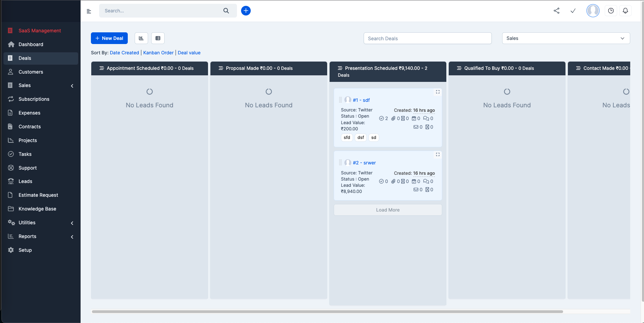This screenshot has width=644, height=323.
Task: Click drag handle on card #1 - sdf
Action: pyautogui.click(x=340, y=100)
